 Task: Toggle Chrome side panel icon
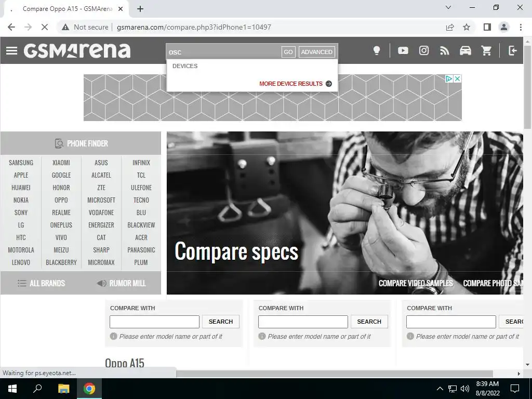(x=487, y=27)
